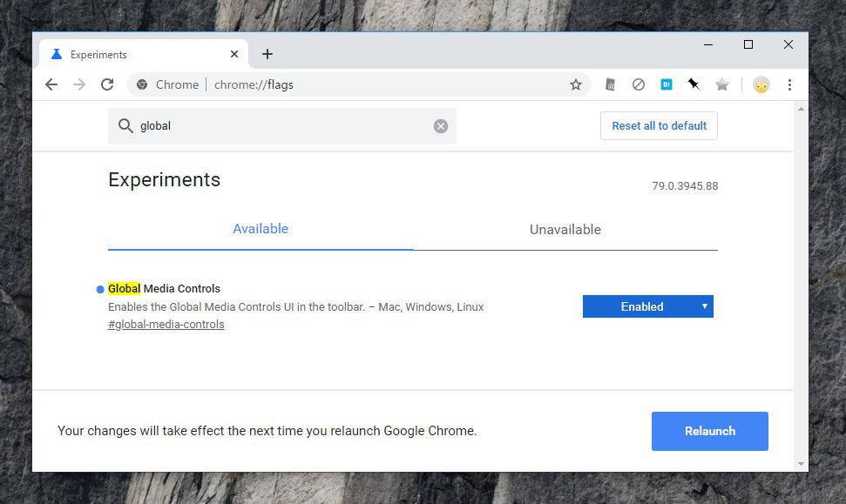
Task: View site info via the Chrome icon
Action: click(142, 84)
